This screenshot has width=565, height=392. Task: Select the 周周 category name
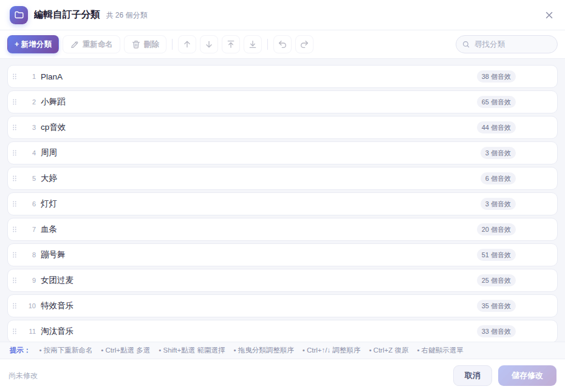[49, 153]
